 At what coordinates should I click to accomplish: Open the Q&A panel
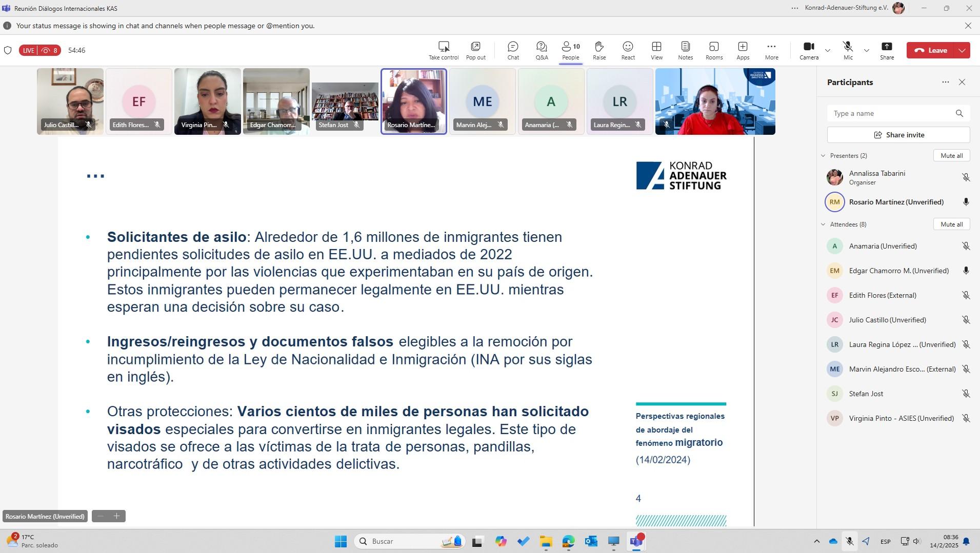click(x=542, y=50)
